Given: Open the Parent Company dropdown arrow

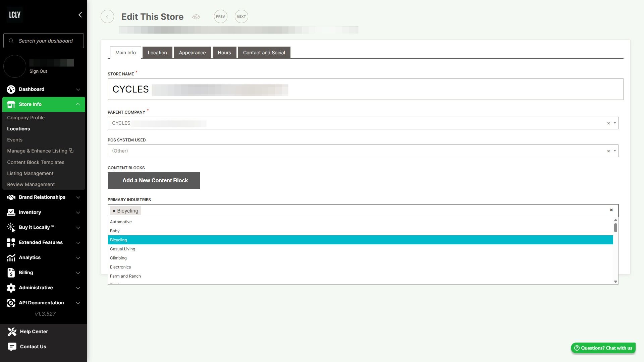Looking at the screenshot, I should (x=615, y=123).
